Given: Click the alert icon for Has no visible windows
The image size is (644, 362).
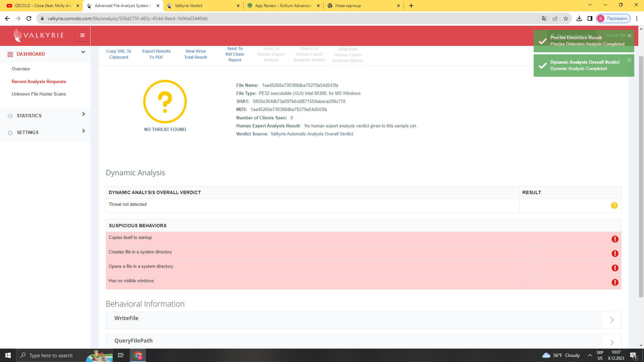Looking at the screenshot, I should point(614,282).
